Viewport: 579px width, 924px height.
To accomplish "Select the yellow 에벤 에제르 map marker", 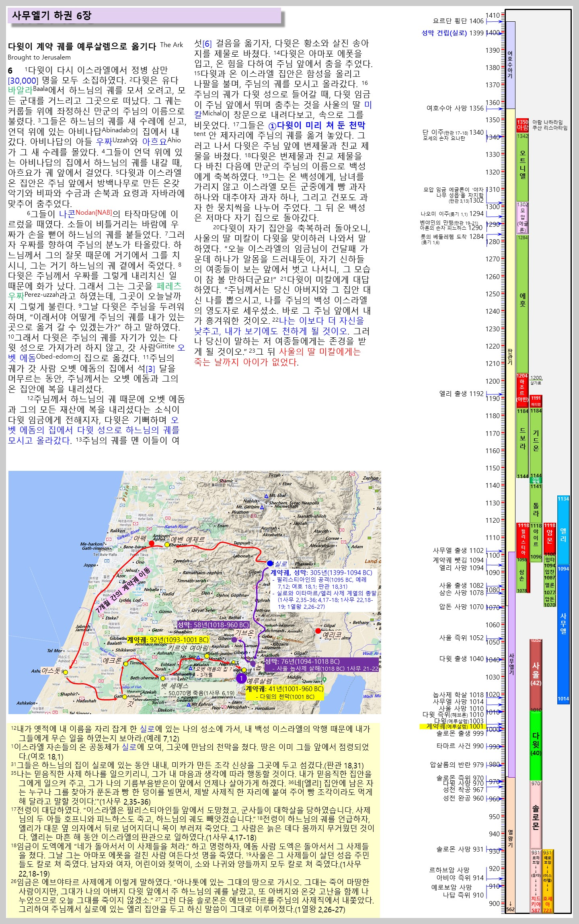I will click(x=167, y=544).
